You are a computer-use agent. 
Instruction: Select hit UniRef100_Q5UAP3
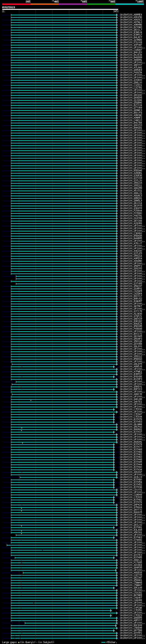pos(131,339)
